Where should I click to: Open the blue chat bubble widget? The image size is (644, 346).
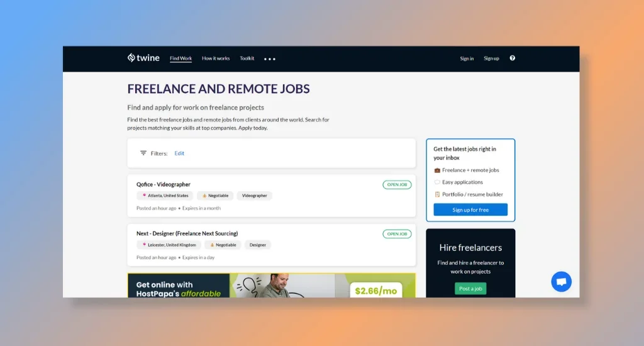pos(561,281)
